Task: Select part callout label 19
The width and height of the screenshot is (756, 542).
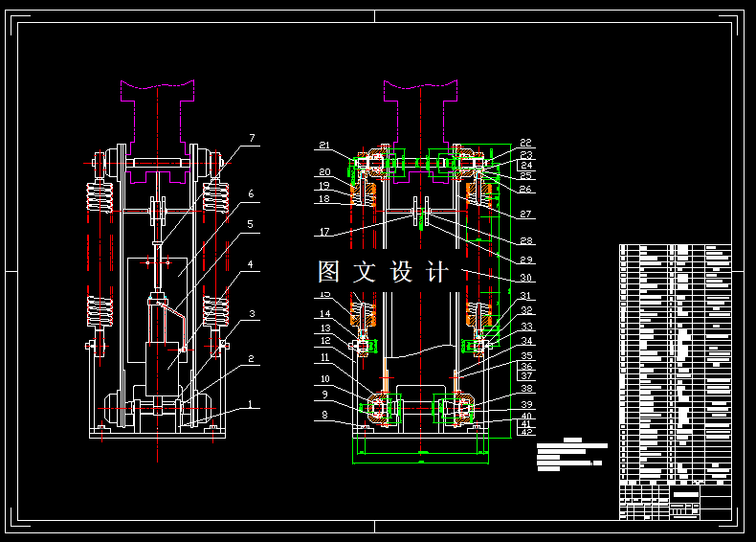Action: [324, 186]
